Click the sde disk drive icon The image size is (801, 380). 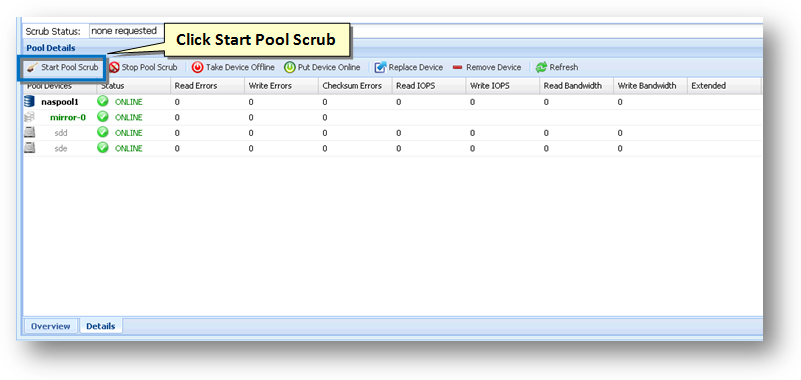[x=30, y=148]
